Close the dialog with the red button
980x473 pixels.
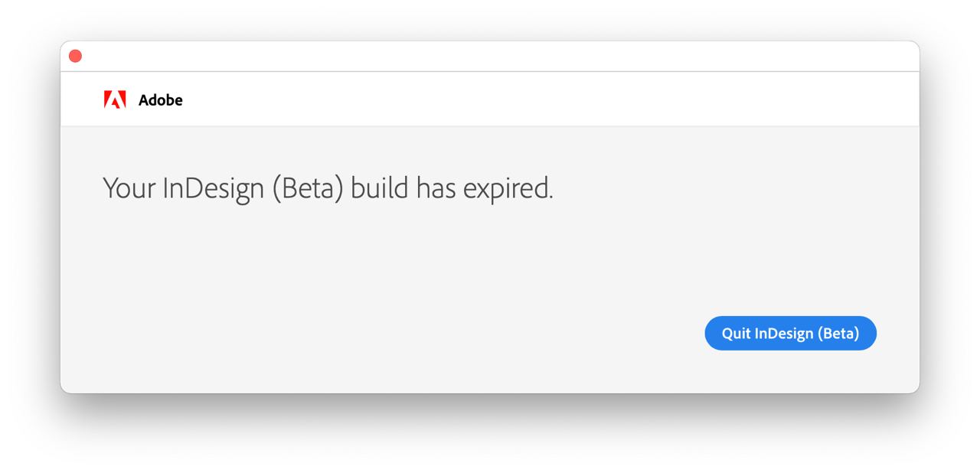[75, 56]
